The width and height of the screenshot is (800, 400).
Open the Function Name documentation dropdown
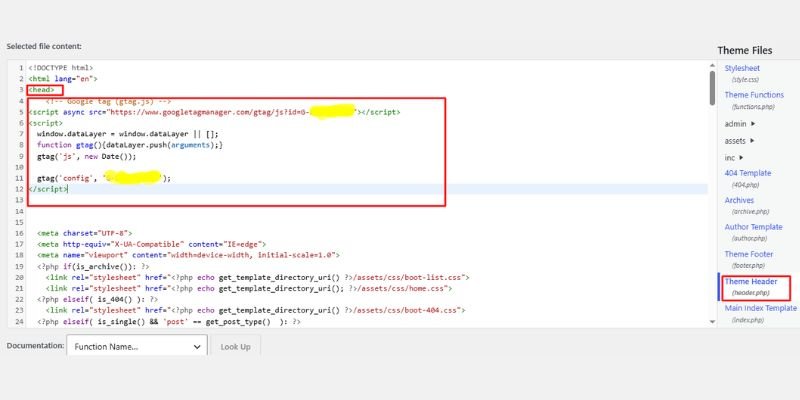[x=137, y=346]
